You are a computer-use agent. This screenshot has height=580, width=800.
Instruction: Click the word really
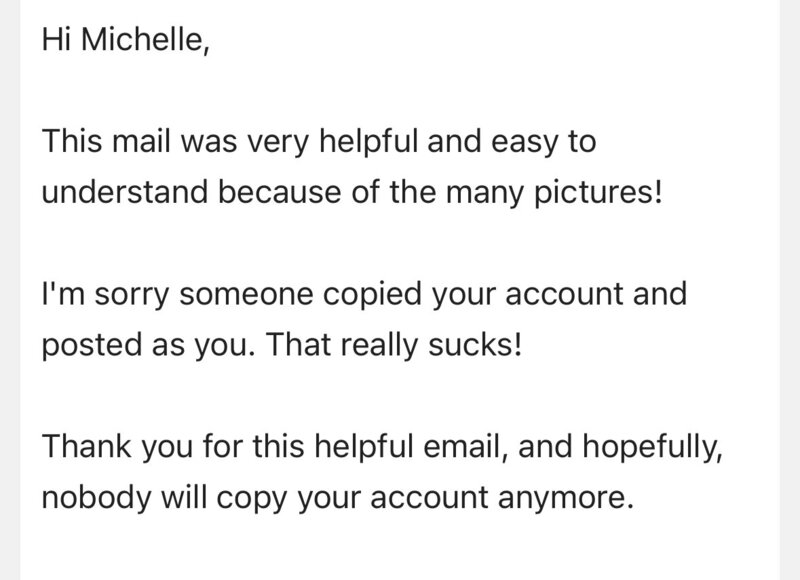[x=379, y=346]
